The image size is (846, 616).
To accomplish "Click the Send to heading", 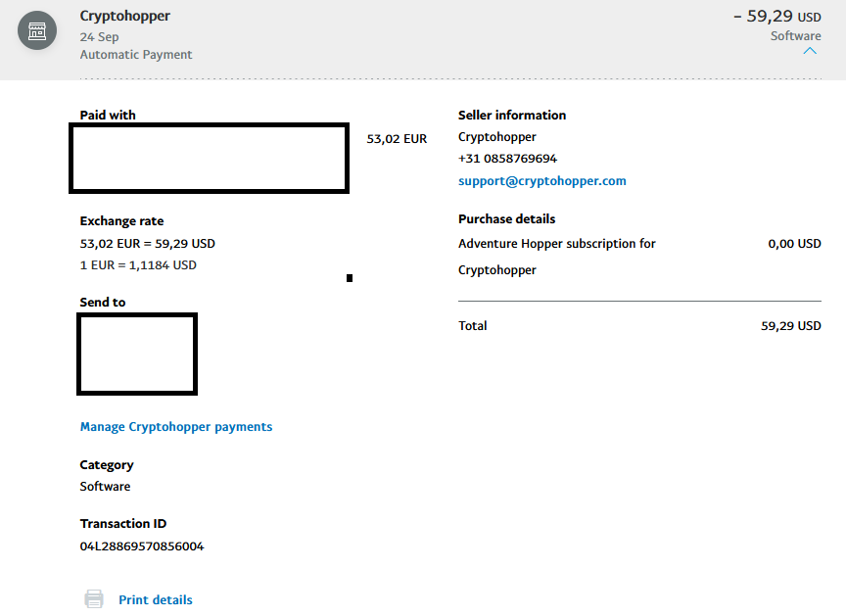I will (103, 303).
